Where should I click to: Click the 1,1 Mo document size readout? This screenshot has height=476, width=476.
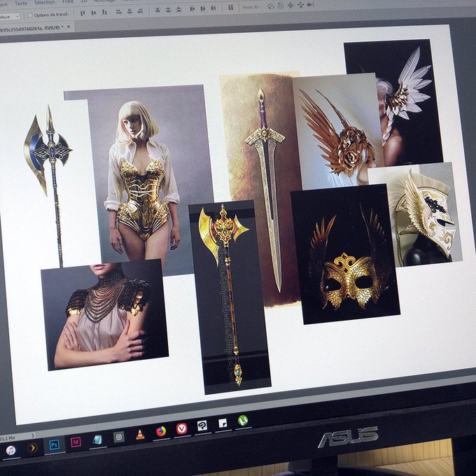coord(7,438)
